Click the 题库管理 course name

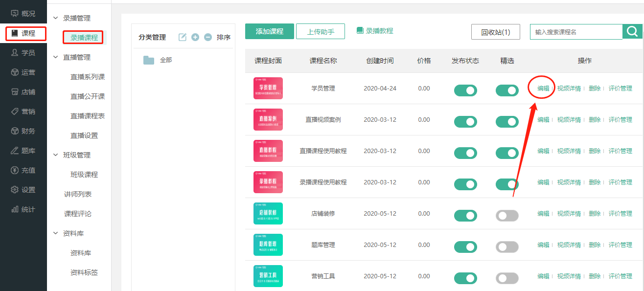[x=323, y=245]
